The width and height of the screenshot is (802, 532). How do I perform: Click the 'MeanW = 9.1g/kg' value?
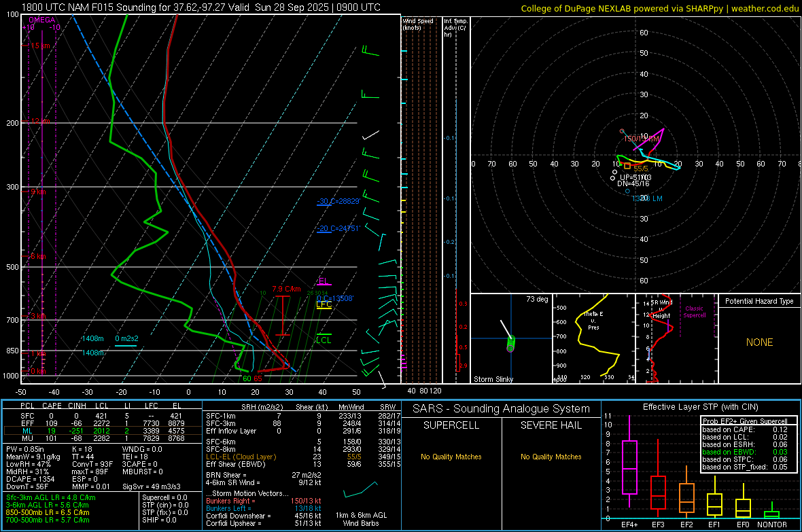33,457
